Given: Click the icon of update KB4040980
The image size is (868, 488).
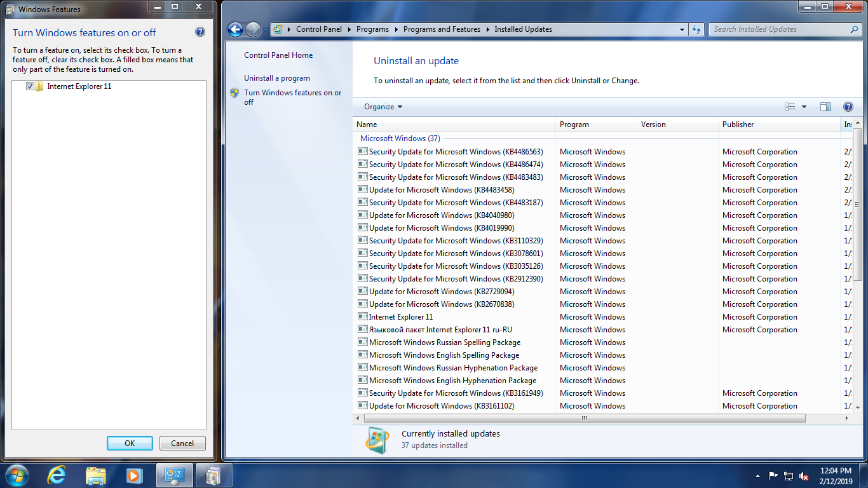Looking at the screenshot, I should 362,215.
